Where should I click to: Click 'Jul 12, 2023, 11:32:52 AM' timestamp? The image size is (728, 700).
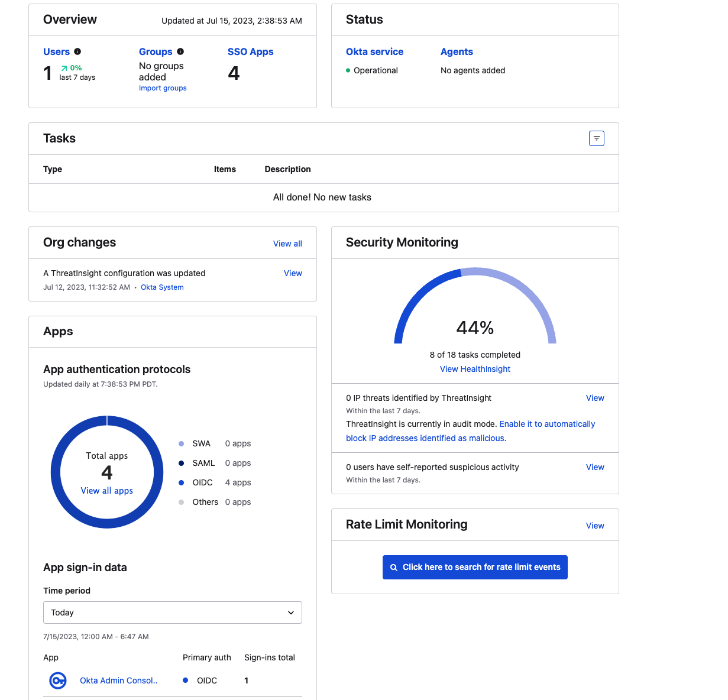(x=86, y=287)
